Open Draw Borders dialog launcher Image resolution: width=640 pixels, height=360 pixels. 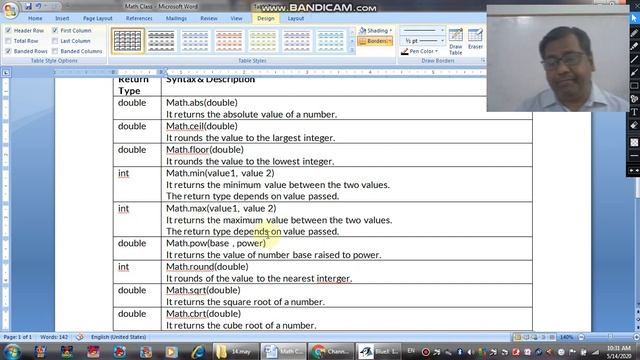tap(483, 60)
